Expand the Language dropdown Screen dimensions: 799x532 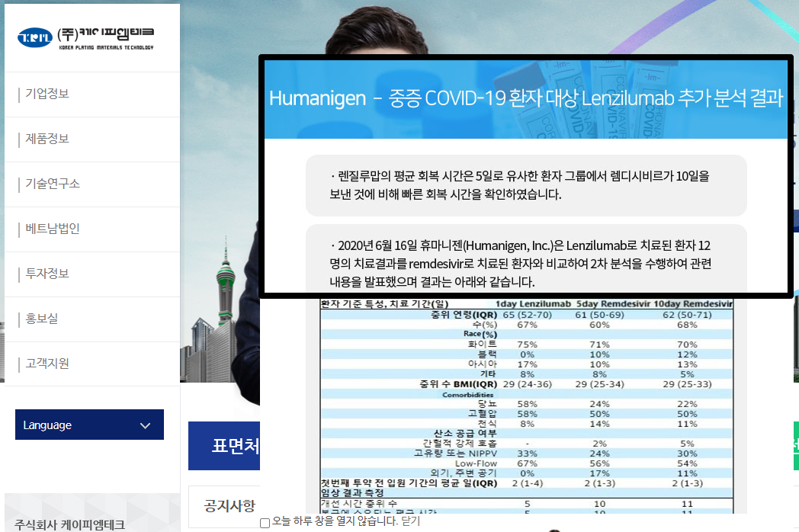point(90,425)
